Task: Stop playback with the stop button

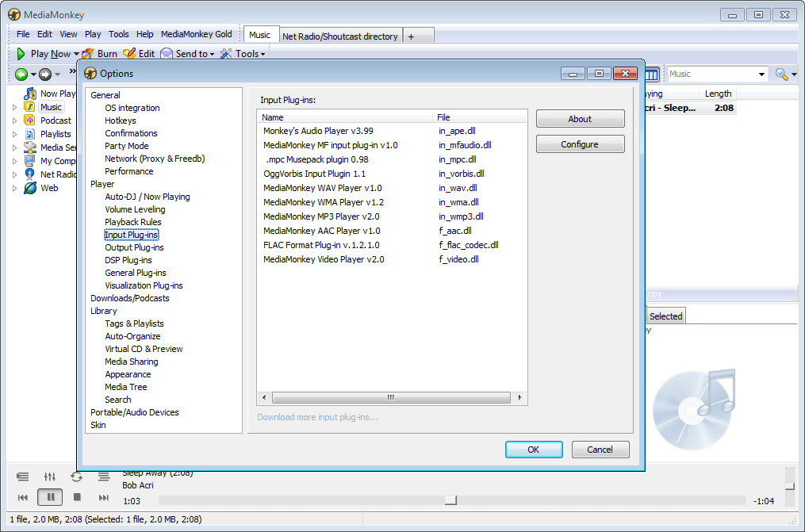Action: pos(77,497)
